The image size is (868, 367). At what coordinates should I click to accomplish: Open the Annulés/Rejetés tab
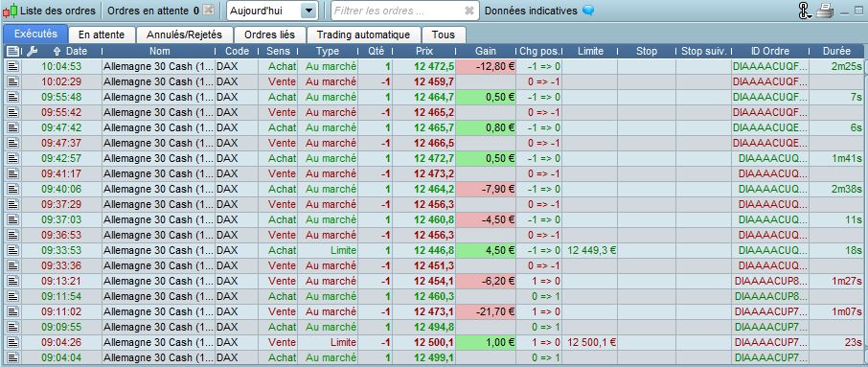tap(184, 34)
